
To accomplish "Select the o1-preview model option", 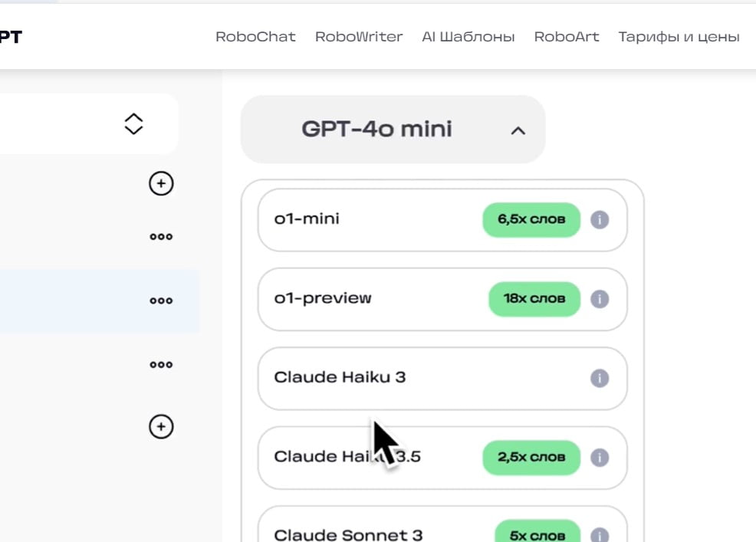I will point(442,299).
